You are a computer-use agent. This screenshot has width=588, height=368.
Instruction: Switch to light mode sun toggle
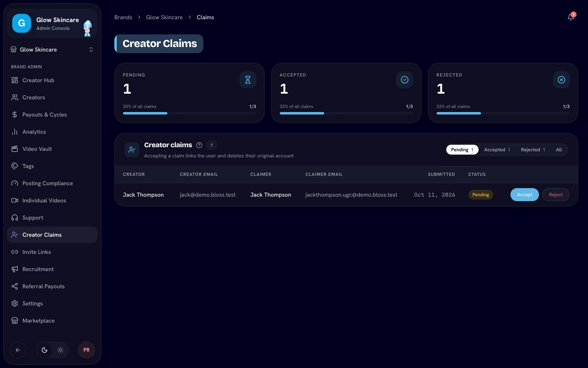click(x=60, y=350)
